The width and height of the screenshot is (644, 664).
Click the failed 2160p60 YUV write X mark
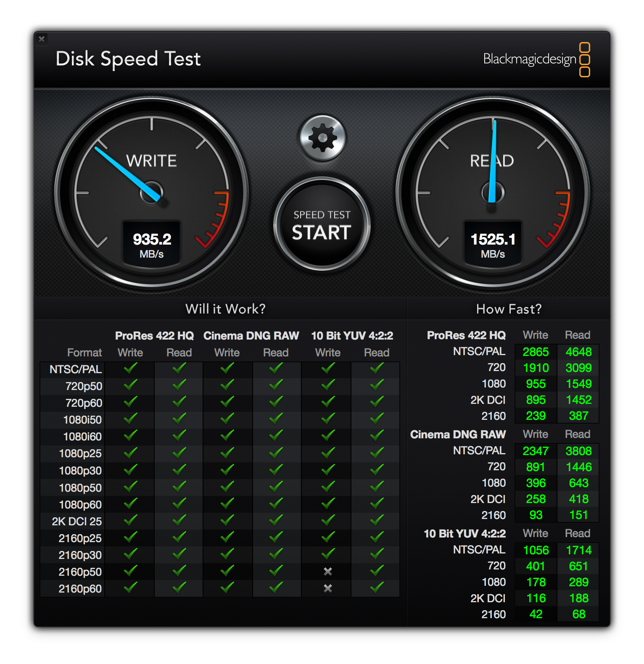point(328,588)
